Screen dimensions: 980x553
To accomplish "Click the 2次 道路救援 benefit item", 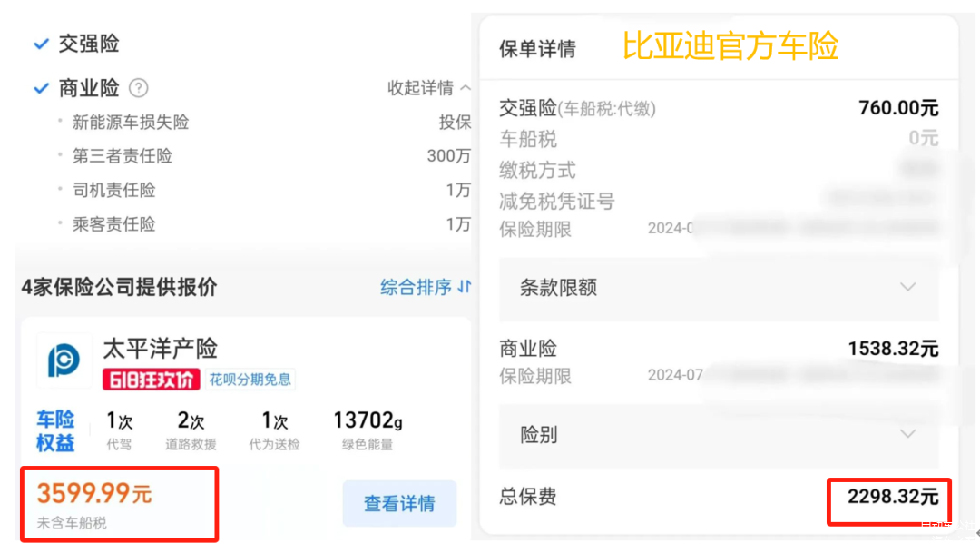I will (x=191, y=431).
